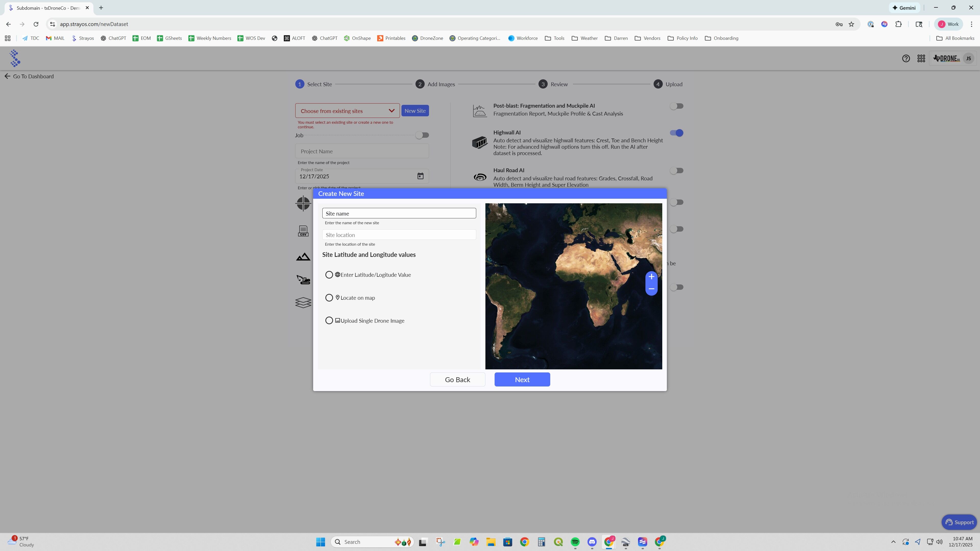Open the Policy Info bookmarks folder
Image resolution: width=980 pixels, height=551 pixels.
click(x=682, y=38)
